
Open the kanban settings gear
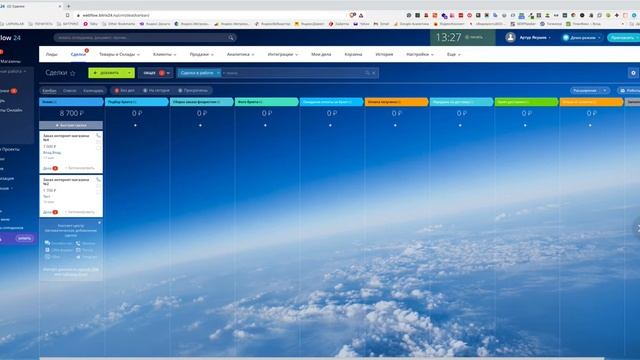coord(633,73)
